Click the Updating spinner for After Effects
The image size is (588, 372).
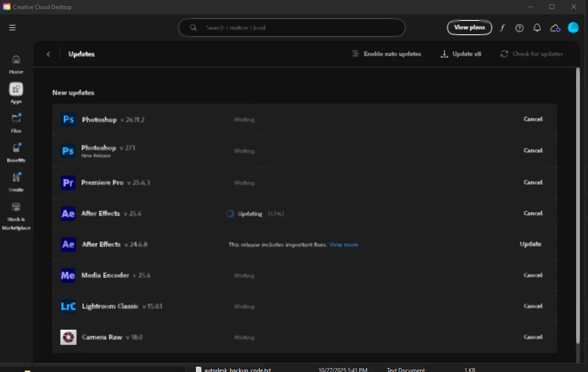click(x=230, y=214)
